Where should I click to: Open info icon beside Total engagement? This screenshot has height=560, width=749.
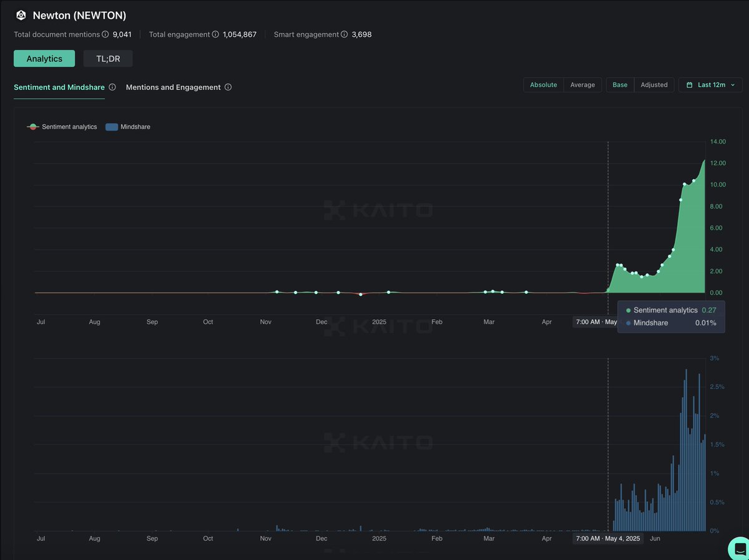(x=215, y=34)
